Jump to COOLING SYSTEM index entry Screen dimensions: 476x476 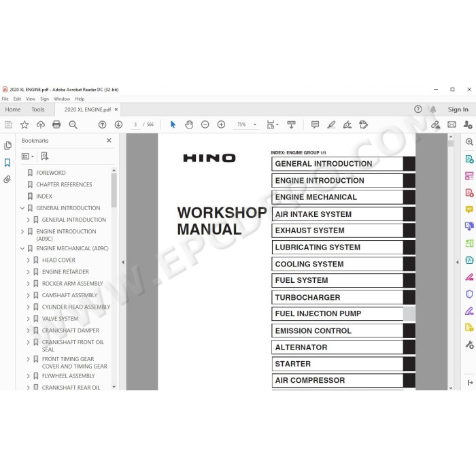coord(343,264)
